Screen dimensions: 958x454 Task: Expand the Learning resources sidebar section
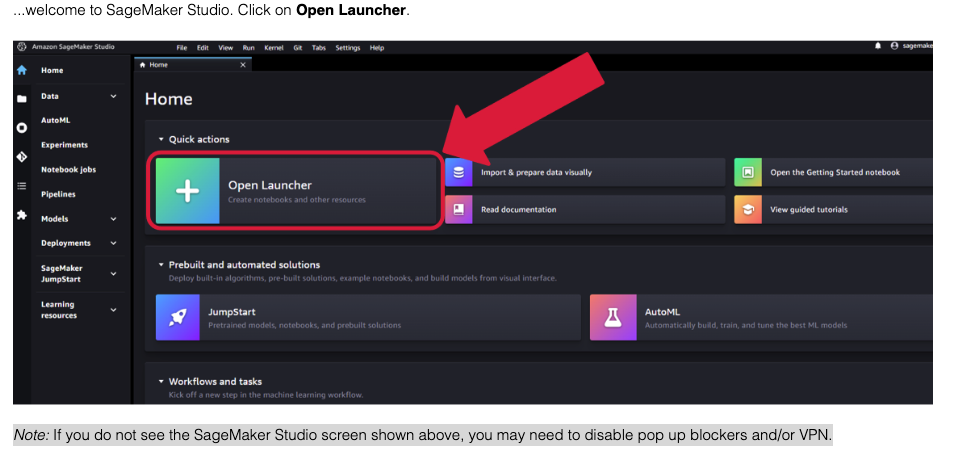113,310
